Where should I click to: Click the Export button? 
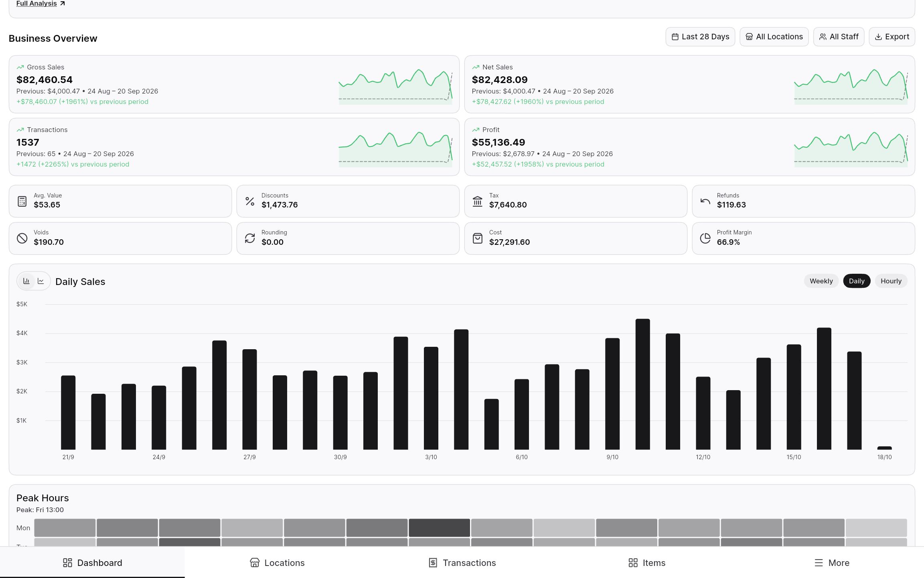(892, 37)
